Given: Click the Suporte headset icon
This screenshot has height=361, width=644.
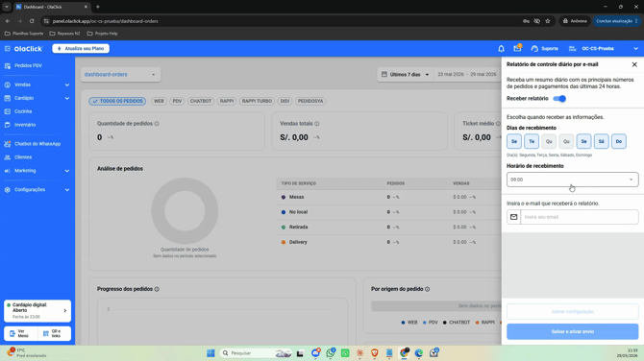Looking at the screenshot, I should click(x=534, y=48).
